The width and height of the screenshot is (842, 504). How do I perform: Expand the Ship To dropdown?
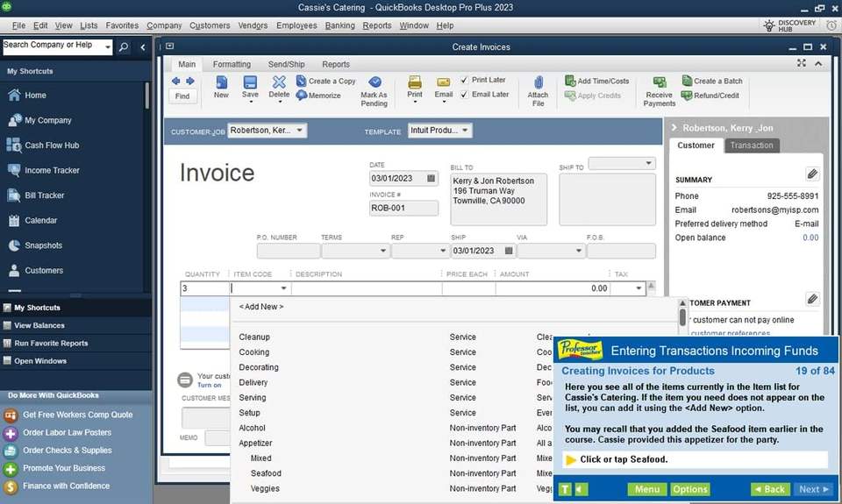[648, 164]
